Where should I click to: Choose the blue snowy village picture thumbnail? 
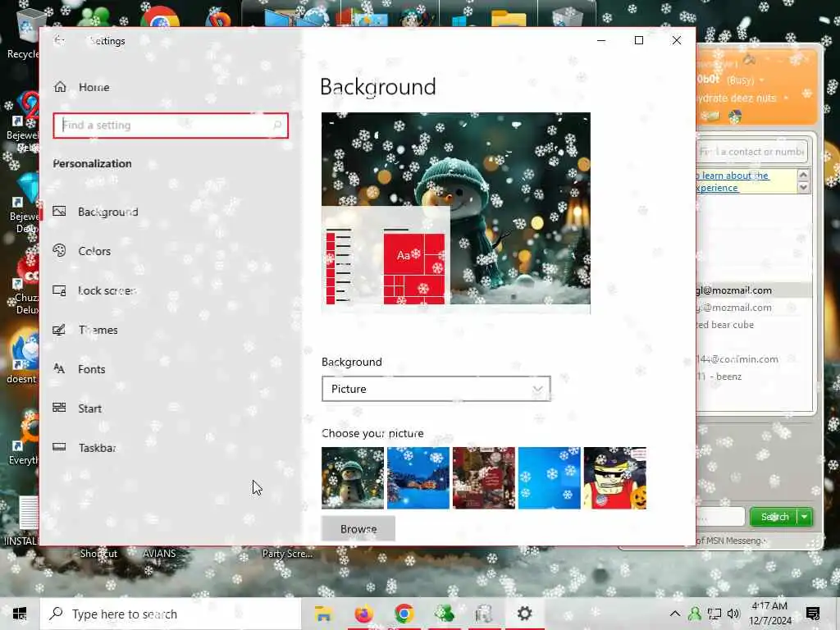pyautogui.click(x=418, y=478)
